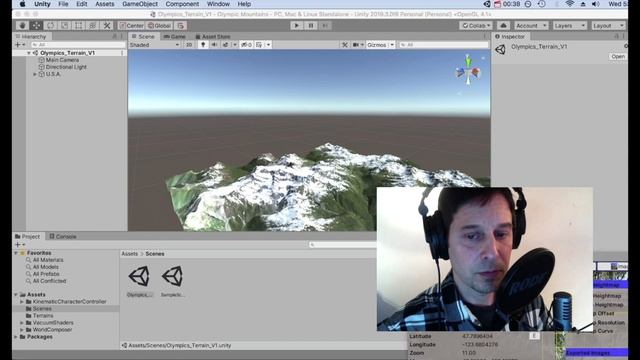
Task: Expand the WorldComposer folder
Action: pos(22,330)
